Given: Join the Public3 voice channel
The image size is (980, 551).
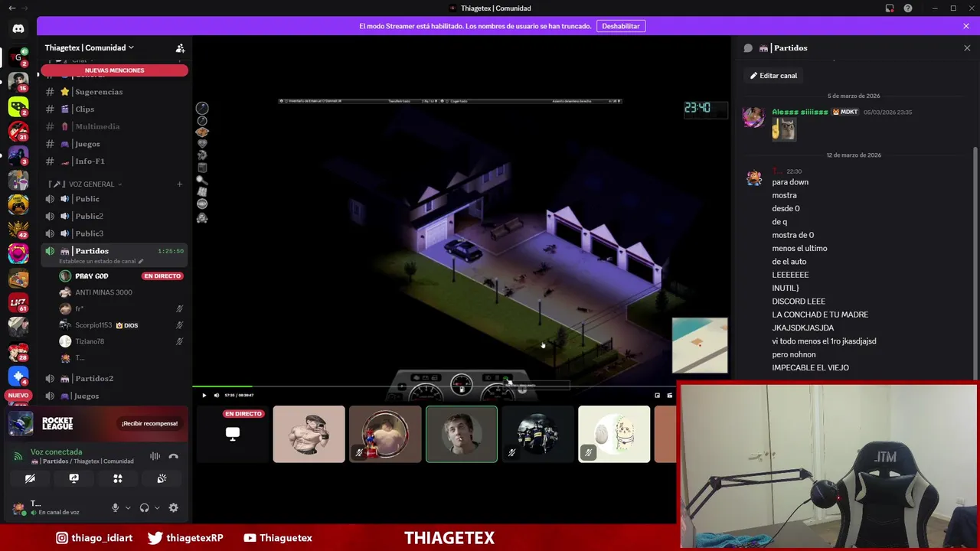Looking at the screenshot, I should click(x=114, y=233).
